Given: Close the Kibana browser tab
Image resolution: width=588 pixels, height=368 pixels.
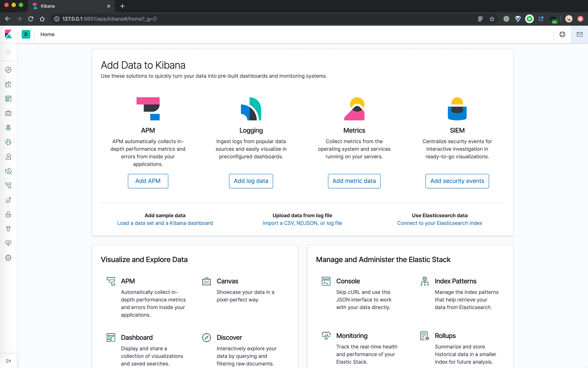Looking at the screenshot, I should (x=109, y=6).
